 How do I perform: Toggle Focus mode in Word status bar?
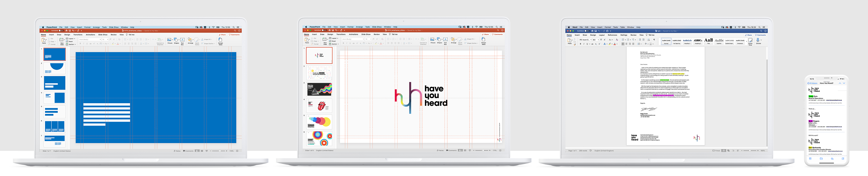716,151
